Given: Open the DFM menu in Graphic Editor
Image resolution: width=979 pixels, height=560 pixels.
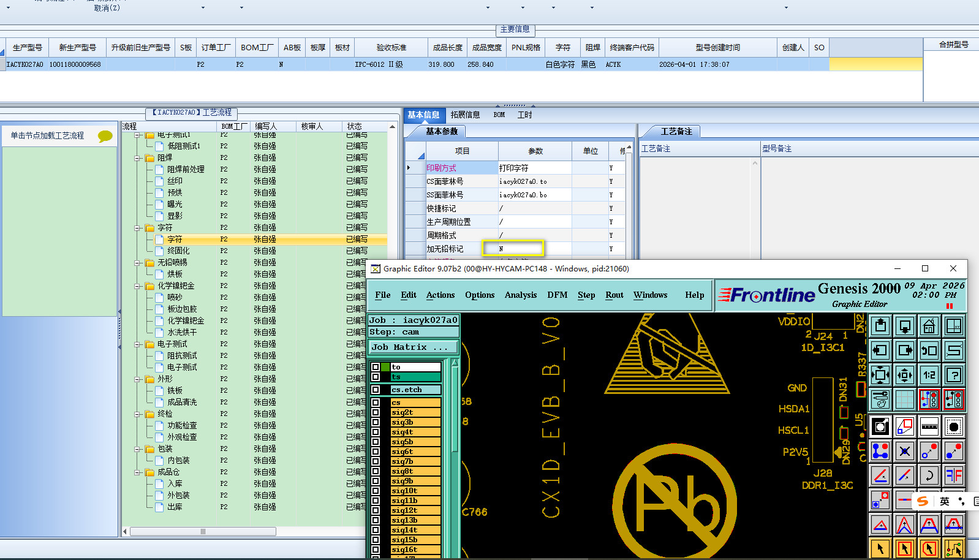Looking at the screenshot, I should (x=558, y=295).
